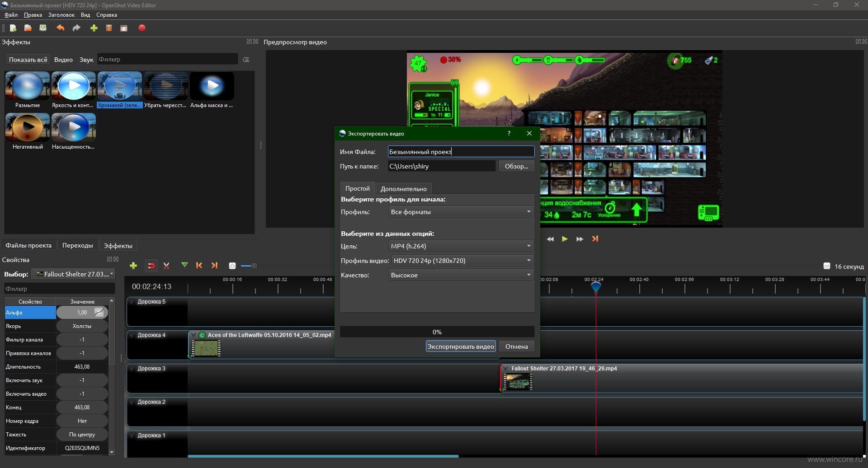Viewport: 868px width, 468px height.
Task: Select the Blur (Размытие) effect
Action: [x=28, y=90]
